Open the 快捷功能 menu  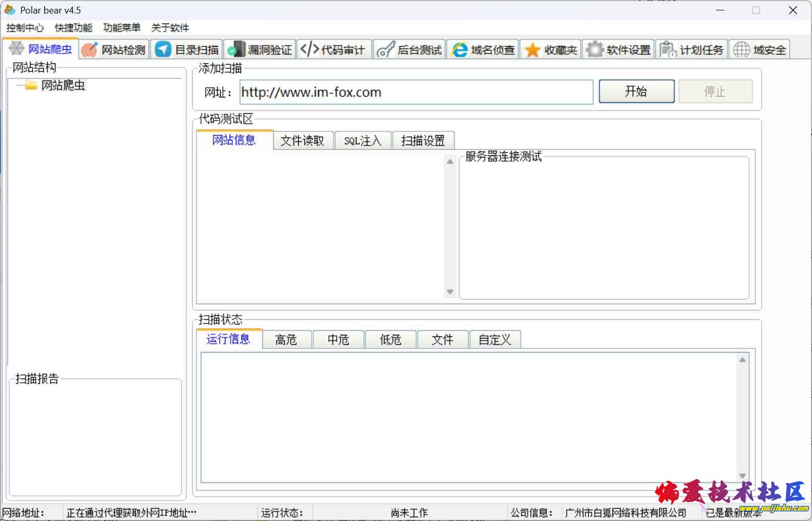pyautogui.click(x=73, y=28)
